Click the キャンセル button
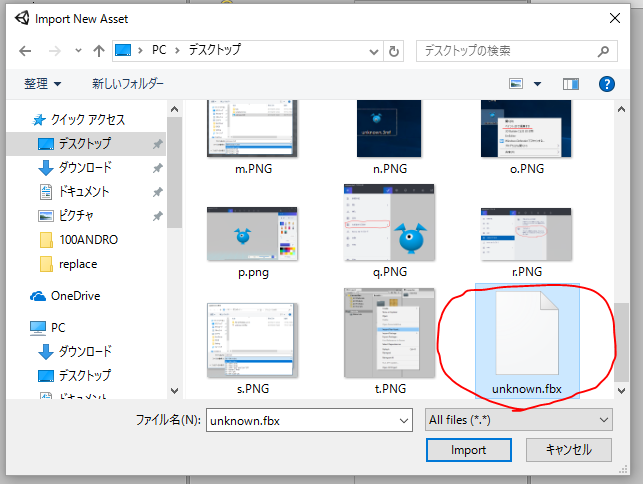Screen dimensions: 643x484 tap(569, 450)
